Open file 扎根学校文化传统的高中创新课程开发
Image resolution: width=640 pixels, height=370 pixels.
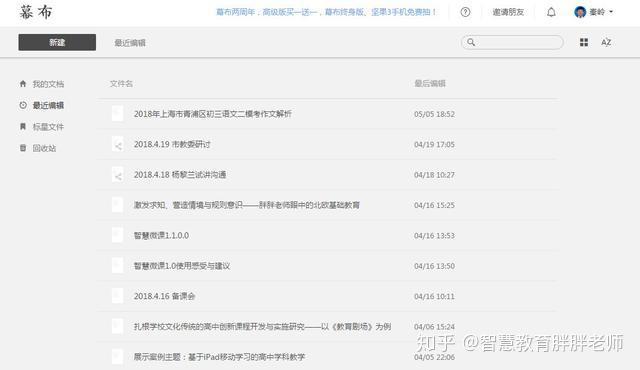(262, 327)
